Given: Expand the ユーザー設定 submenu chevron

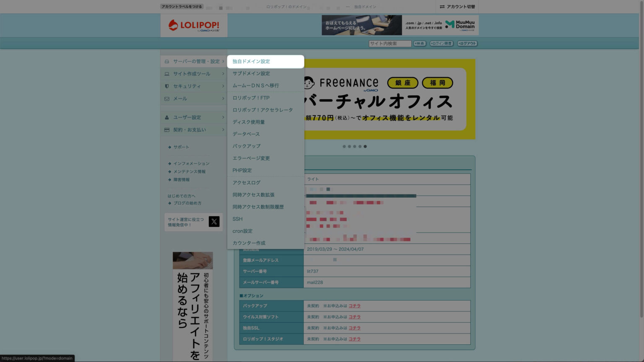Looking at the screenshot, I should 223,117.
